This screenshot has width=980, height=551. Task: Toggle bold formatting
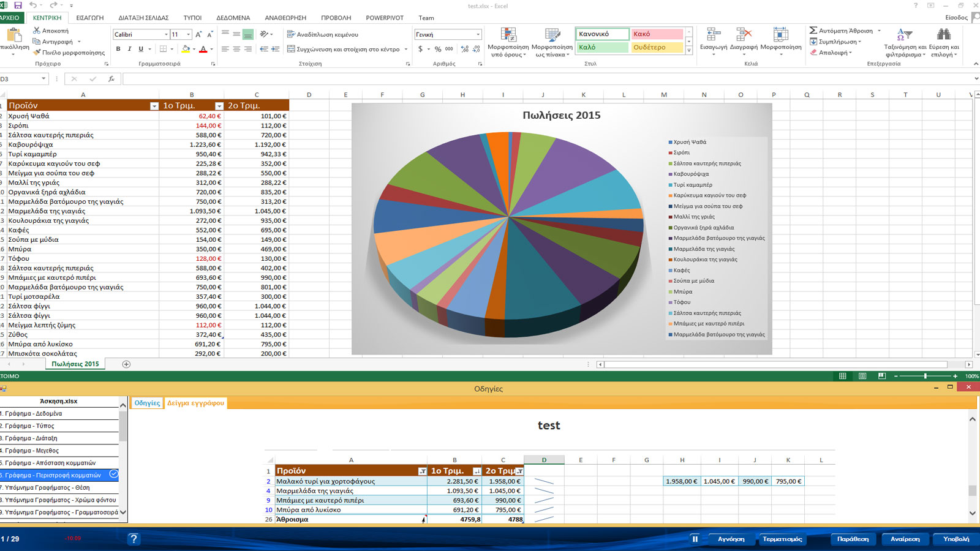click(118, 49)
